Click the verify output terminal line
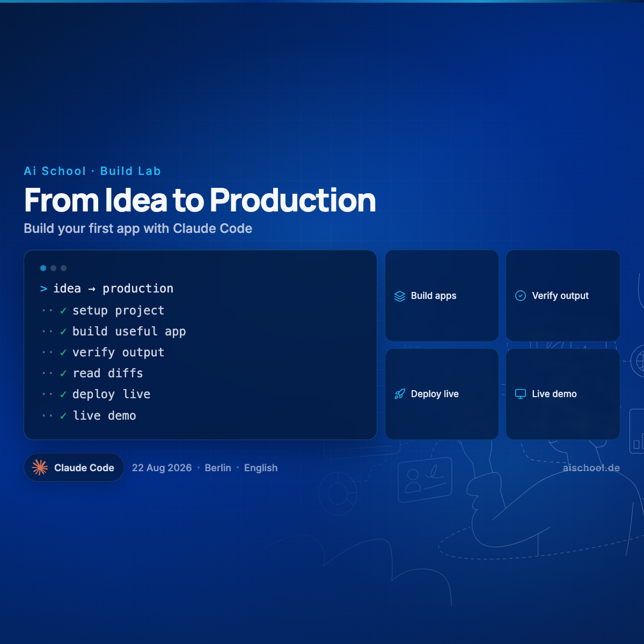644x644 pixels. tap(118, 353)
